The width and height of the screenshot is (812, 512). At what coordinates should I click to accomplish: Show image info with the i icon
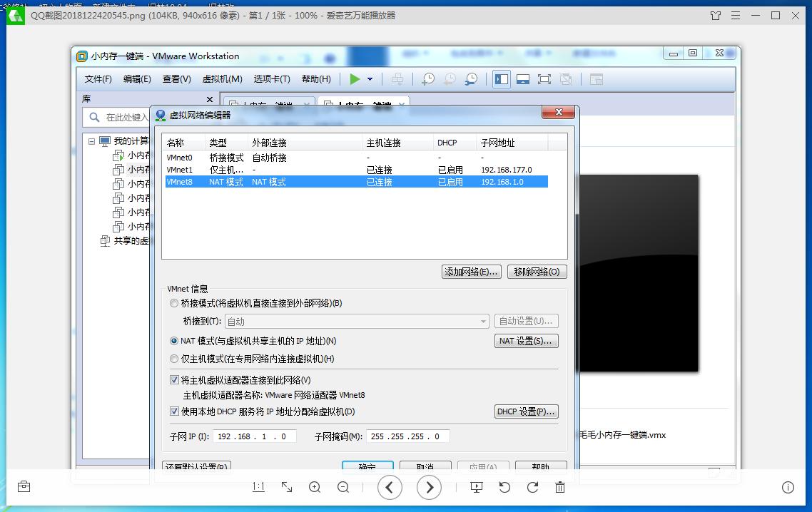click(x=788, y=487)
